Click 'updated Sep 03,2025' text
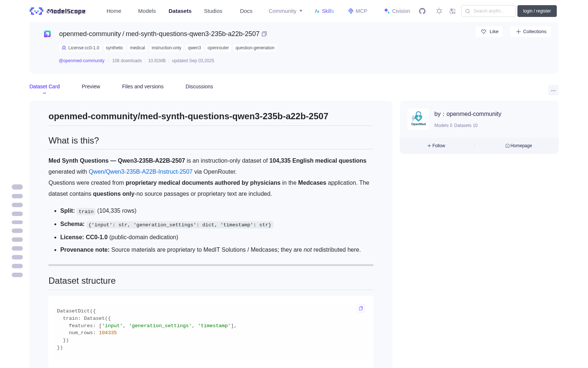 (193, 61)
